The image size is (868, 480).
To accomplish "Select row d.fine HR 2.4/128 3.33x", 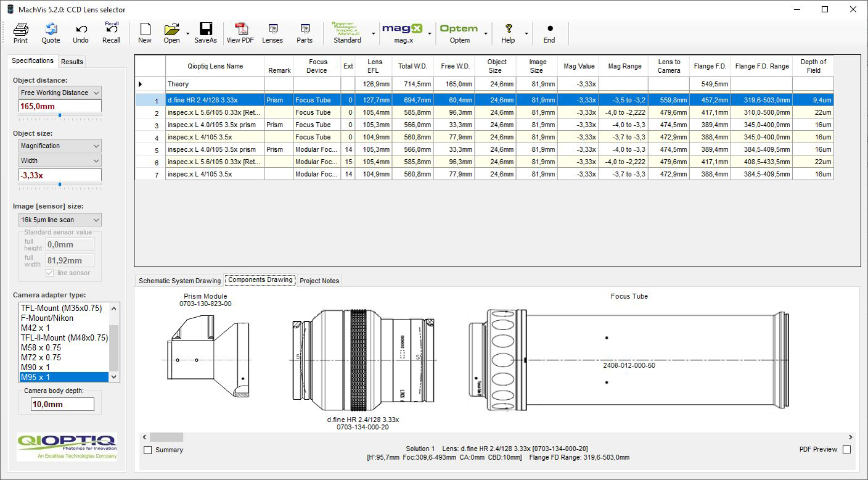I will [x=484, y=100].
